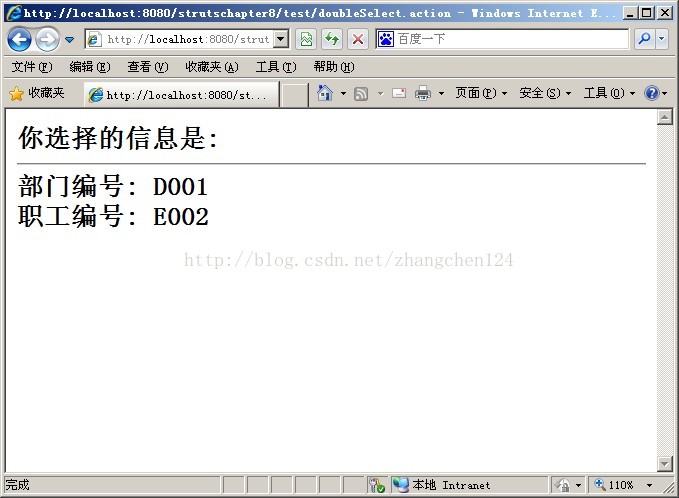
Task: Click the scrollbar down arrow
Action: click(664, 464)
